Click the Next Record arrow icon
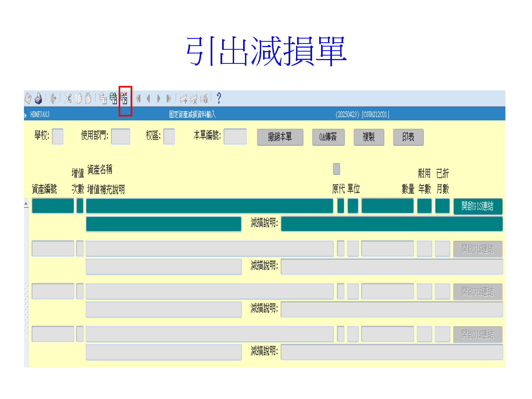Screen dimensions: 532x399 coord(159,99)
